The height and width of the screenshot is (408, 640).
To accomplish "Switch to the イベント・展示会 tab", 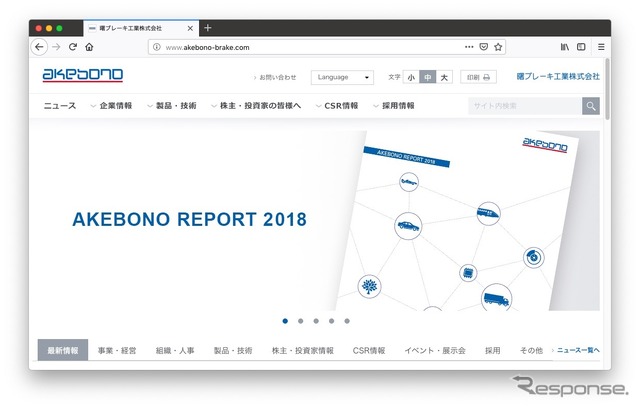I will 435,350.
